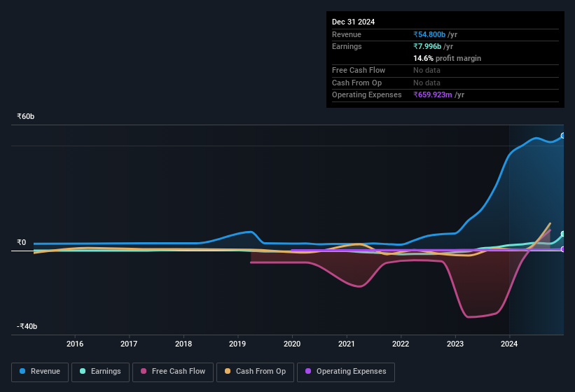Click the ₹54.800b revenue value in tooltip
Image resolution: width=575 pixels, height=392 pixels.
429,34
